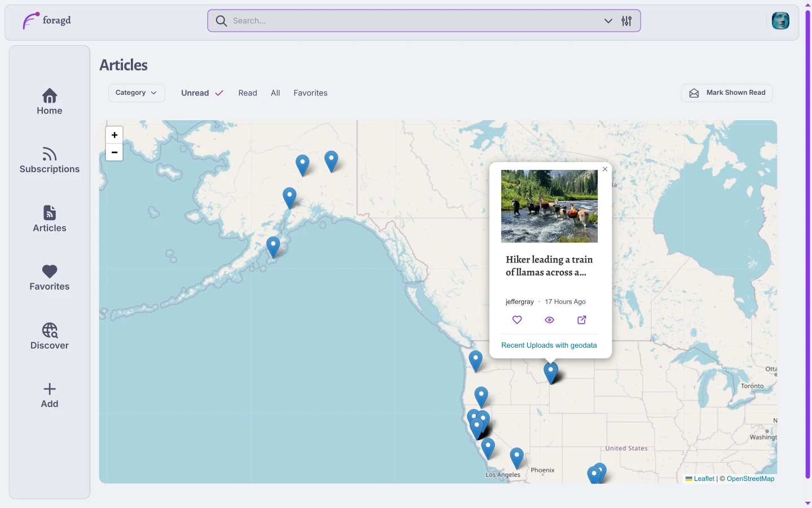Open Subscriptions in sidebar
This screenshot has height=508, width=812.
pyautogui.click(x=50, y=160)
